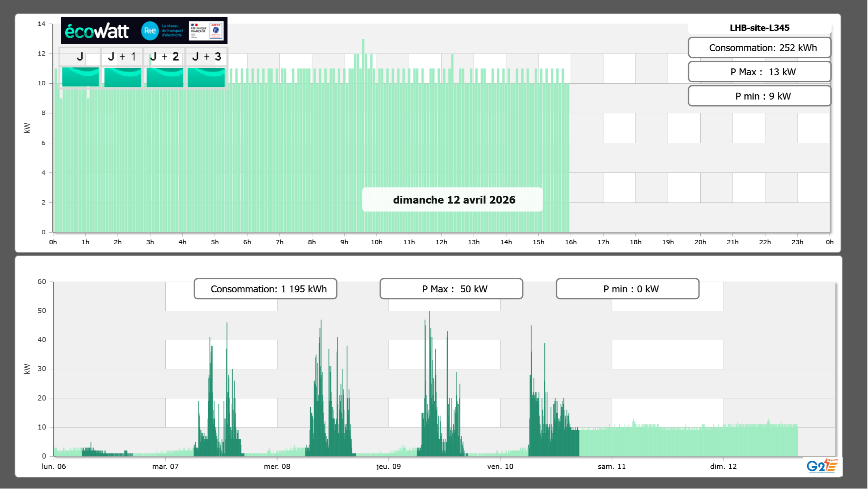
Task: Click the green J + 3 signal icon
Action: (206, 77)
